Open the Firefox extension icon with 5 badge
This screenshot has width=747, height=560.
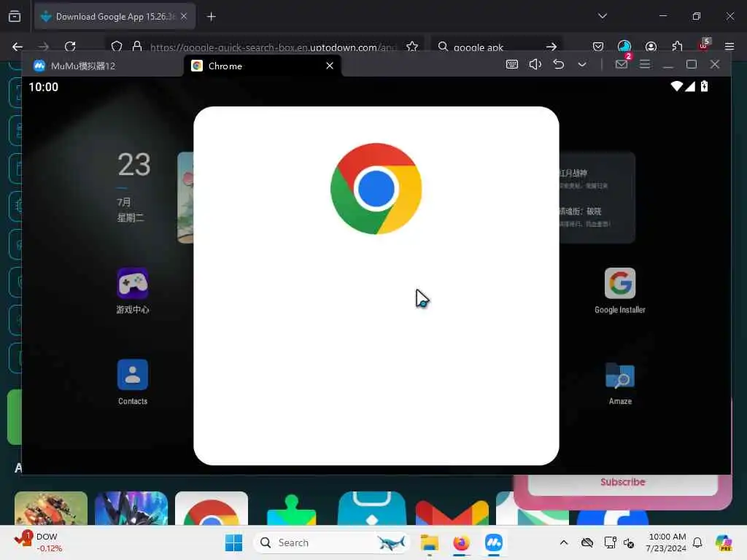click(703, 46)
